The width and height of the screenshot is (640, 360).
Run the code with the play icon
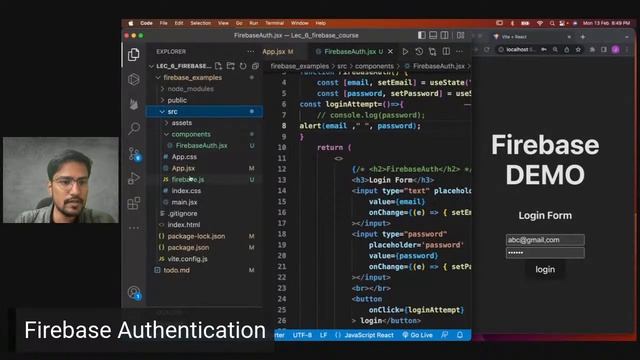[405, 51]
